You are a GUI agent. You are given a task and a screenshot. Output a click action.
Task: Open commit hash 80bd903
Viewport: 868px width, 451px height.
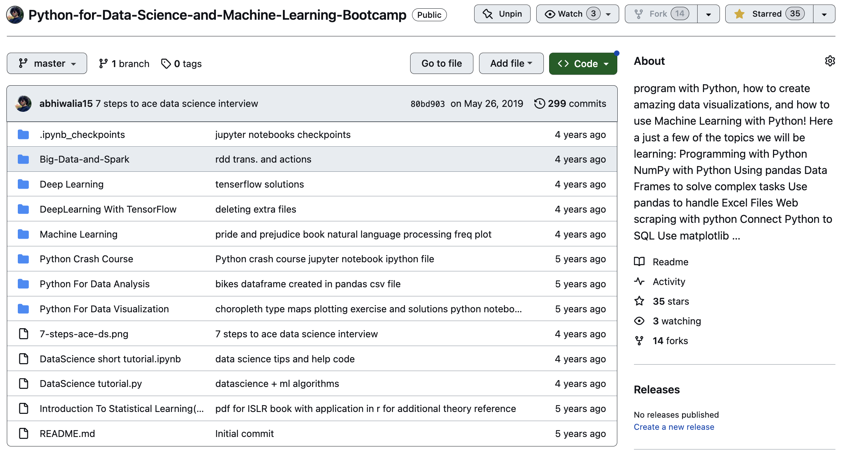point(428,104)
